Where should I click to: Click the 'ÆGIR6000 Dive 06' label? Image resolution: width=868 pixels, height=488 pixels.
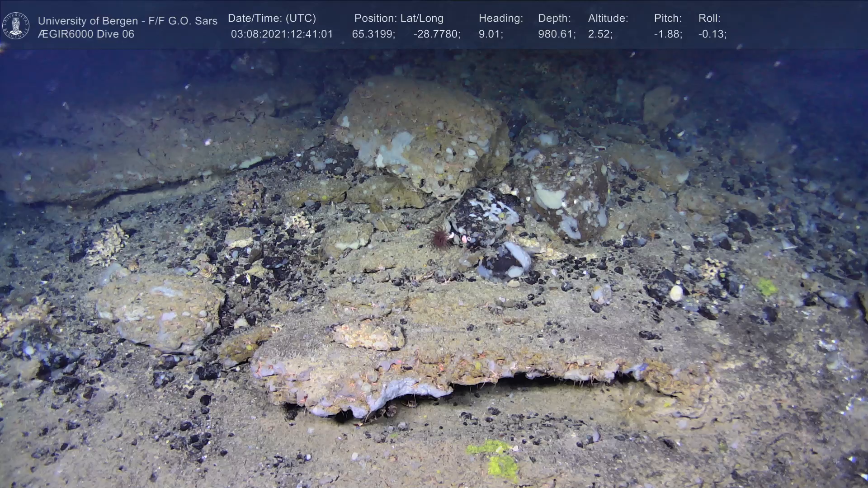86,34
